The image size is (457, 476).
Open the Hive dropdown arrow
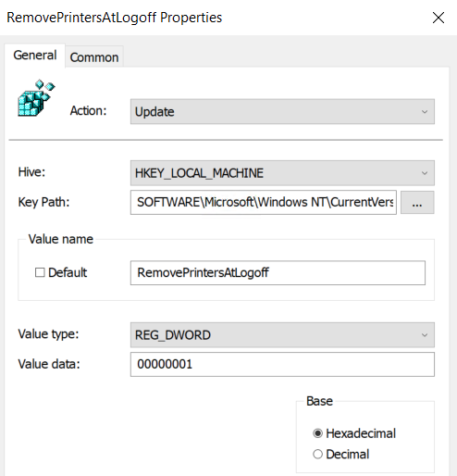coord(425,173)
